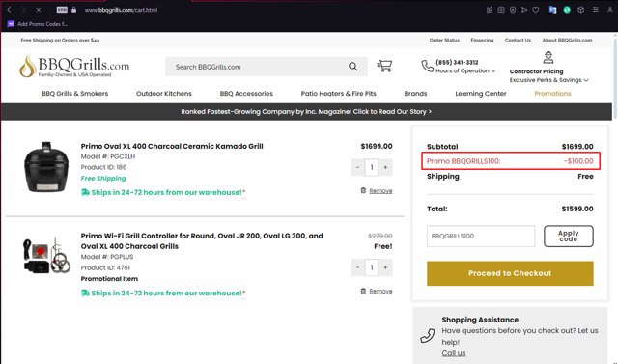
Task: Click the Primo Oval XL 400 quantity box
Action: (372, 167)
